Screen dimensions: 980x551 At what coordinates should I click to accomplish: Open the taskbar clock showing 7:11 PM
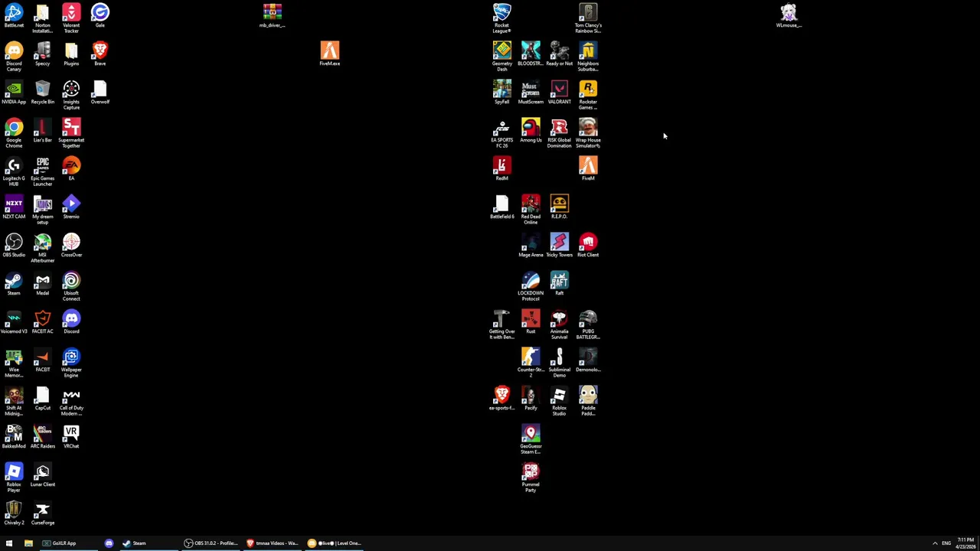[965, 543]
